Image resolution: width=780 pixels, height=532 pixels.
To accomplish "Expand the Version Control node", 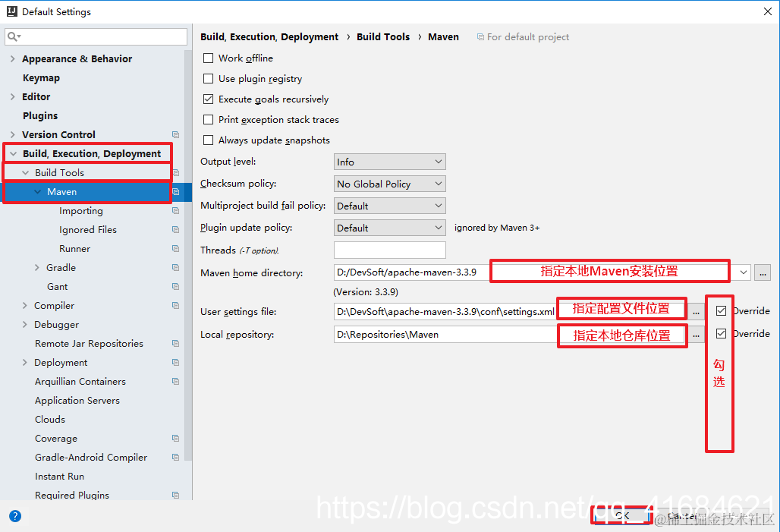I will click(12, 134).
